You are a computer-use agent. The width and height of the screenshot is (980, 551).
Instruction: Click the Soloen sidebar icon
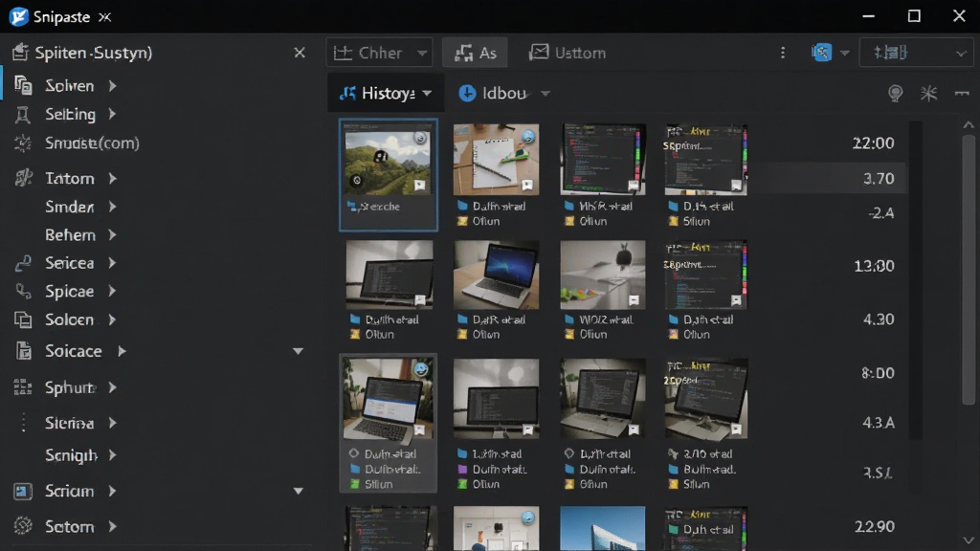click(23, 320)
